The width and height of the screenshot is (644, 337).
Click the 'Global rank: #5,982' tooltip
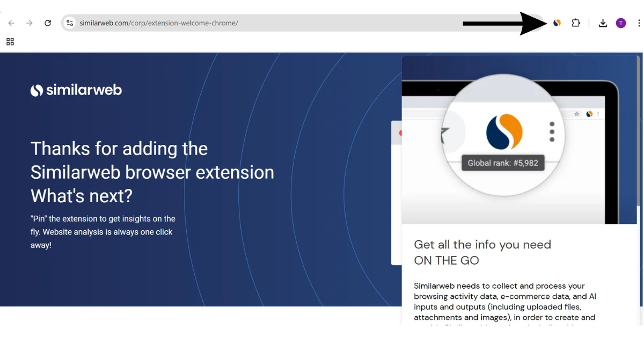click(x=503, y=163)
